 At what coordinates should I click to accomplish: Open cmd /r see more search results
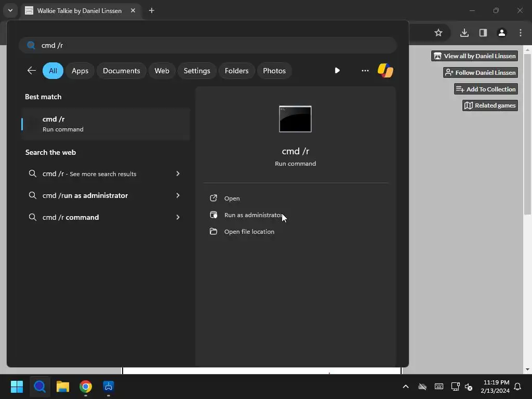[x=89, y=174]
